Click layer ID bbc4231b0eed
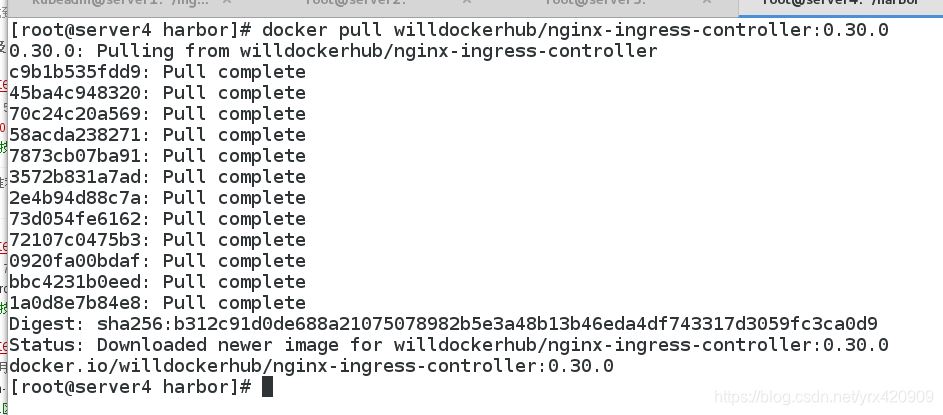943x415 pixels. click(75, 282)
